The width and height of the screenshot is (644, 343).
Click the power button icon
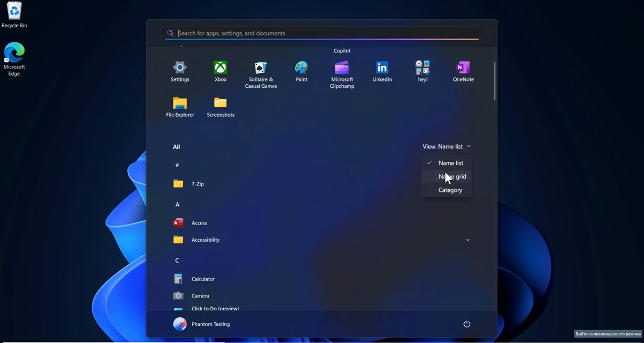pos(467,324)
